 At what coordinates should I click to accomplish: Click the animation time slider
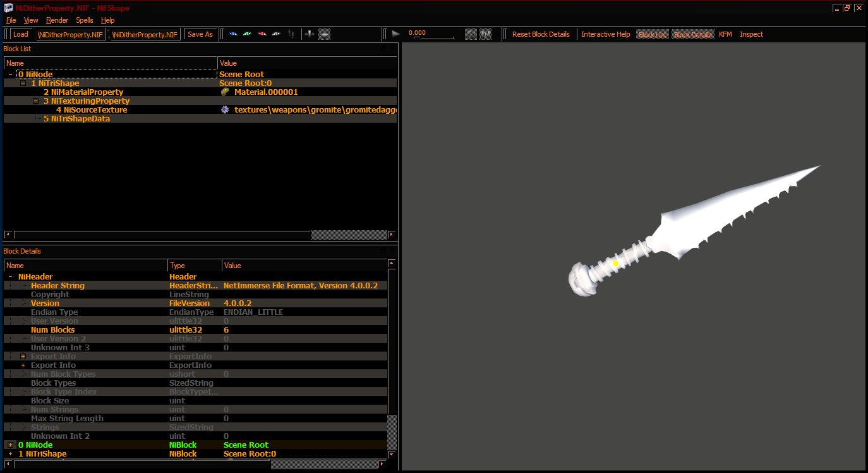(433, 38)
